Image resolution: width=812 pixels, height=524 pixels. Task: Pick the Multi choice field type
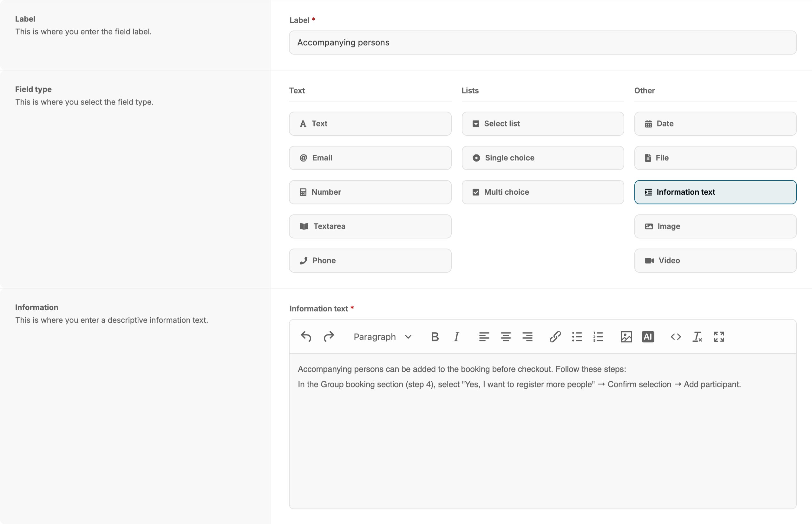542,192
